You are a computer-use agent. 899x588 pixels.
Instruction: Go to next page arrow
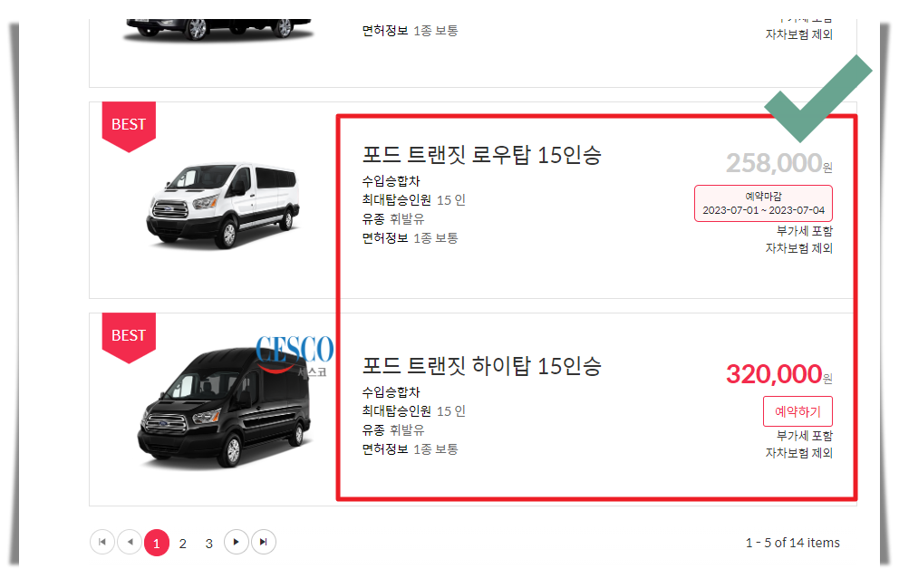click(237, 542)
